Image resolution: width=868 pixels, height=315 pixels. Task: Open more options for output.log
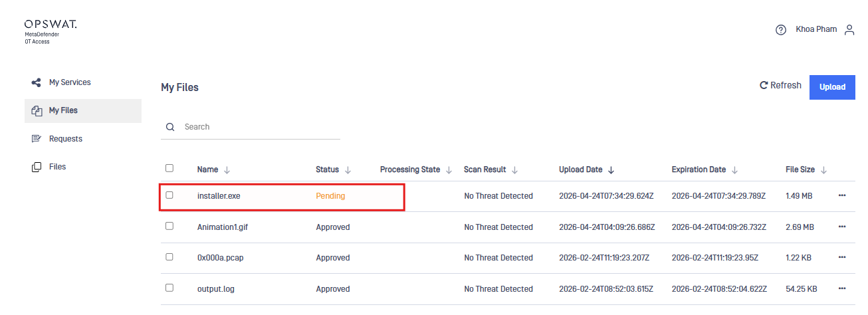click(842, 288)
